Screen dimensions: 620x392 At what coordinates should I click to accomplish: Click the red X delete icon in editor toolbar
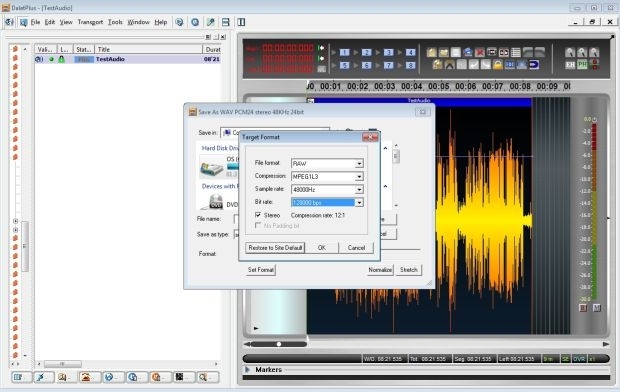click(480, 52)
